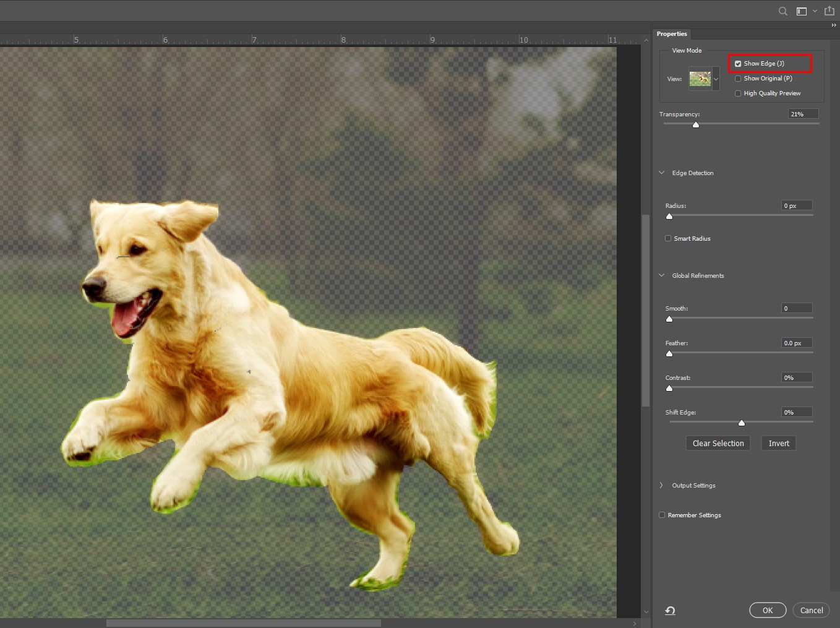Collapse panels with double-arrow icon

(x=833, y=25)
